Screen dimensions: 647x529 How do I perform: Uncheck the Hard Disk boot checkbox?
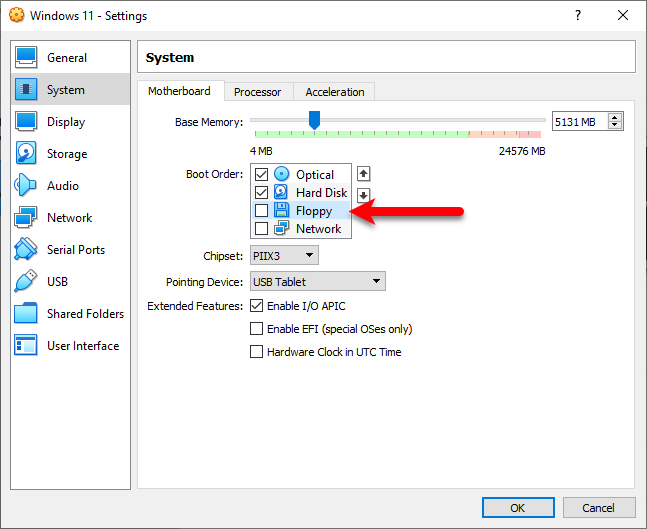coord(261,192)
